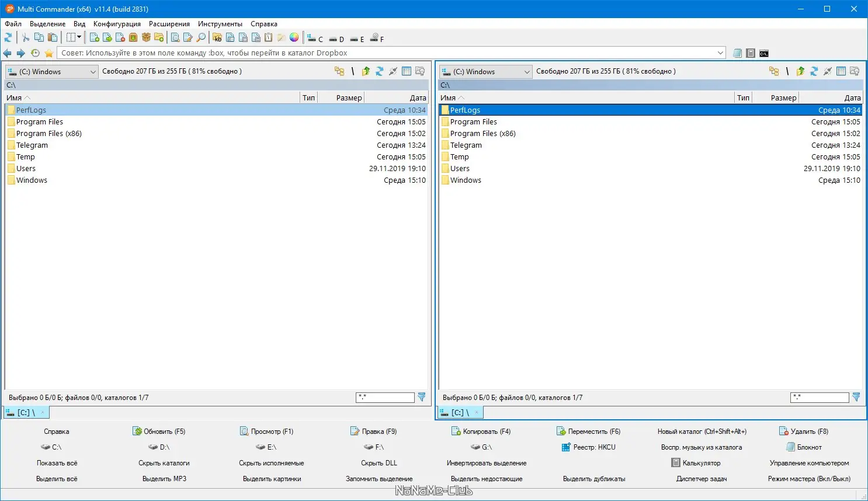Click the Paste clipboard icon
Image resolution: width=868 pixels, height=501 pixels.
pyautogui.click(x=53, y=38)
